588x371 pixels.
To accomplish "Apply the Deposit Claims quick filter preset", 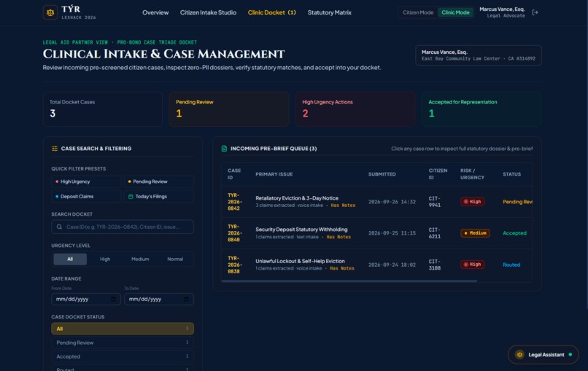I will [86, 196].
